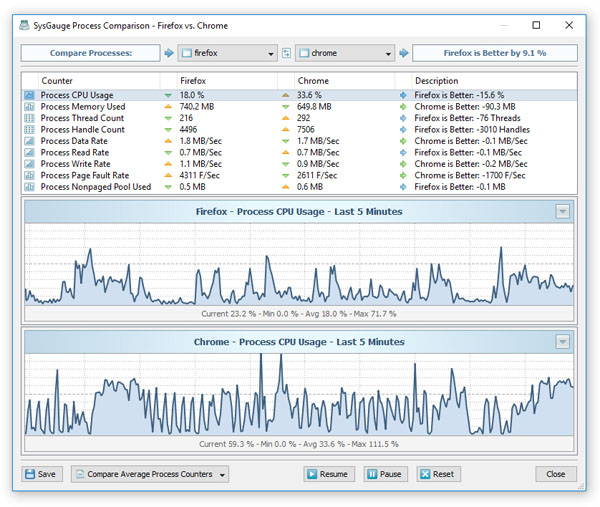The height and width of the screenshot is (507, 600).
Task: Click the Process Handle Count row icon
Action: 29,129
